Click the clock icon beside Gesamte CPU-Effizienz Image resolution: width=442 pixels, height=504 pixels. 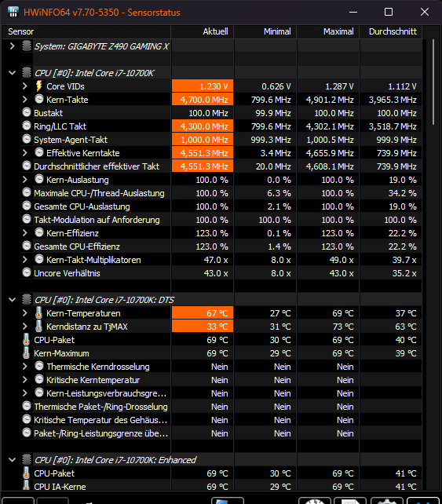point(27,247)
